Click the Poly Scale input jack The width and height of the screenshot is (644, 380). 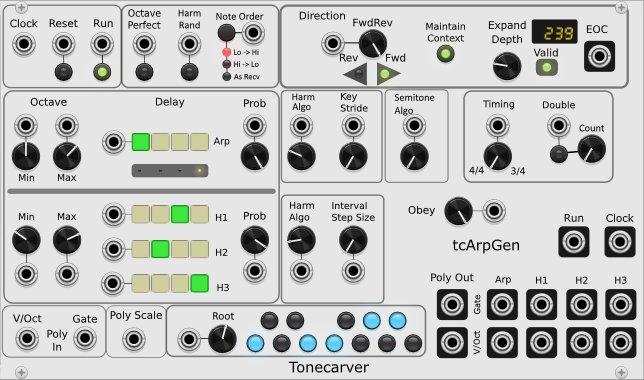[x=134, y=339]
